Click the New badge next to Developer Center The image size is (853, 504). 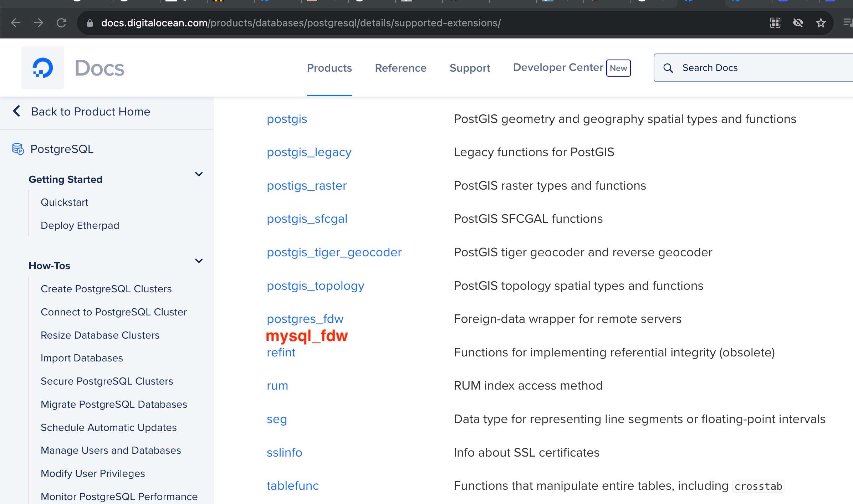tap(618, 68)
